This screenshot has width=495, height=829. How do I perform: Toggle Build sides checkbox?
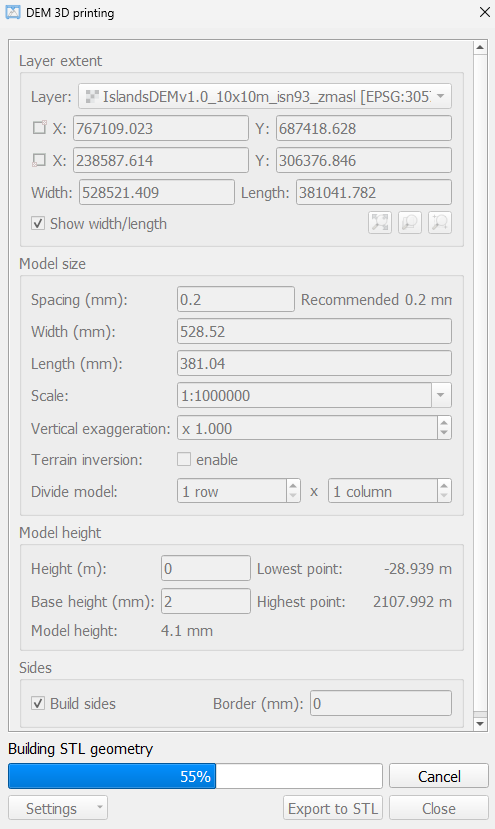38,704
